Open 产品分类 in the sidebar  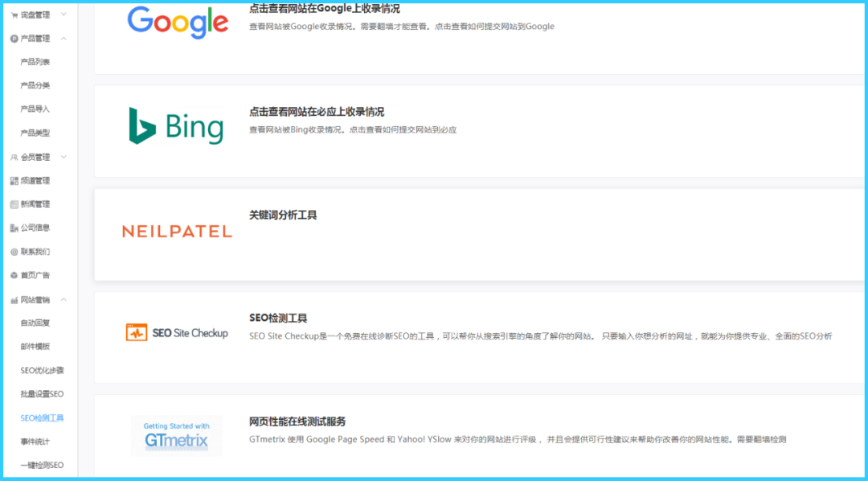pyautogui.click(x=35, y=85)
